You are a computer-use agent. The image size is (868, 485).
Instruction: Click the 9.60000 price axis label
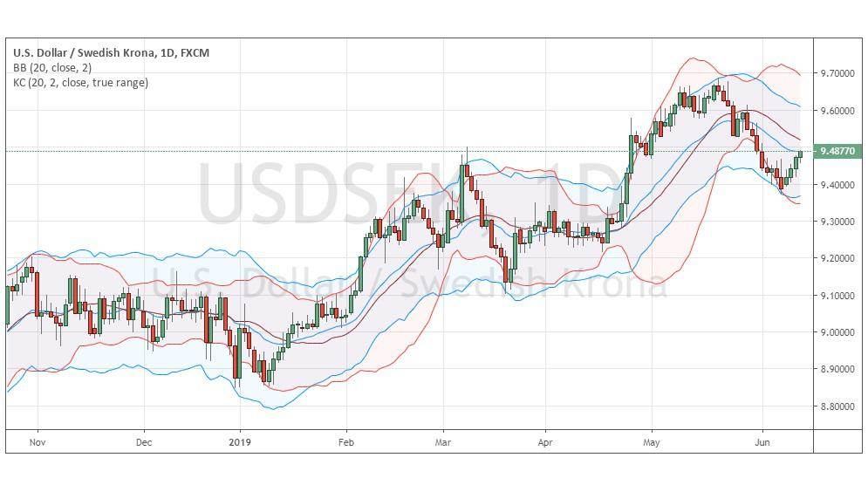pyautogui.click(x=836, y=112)
